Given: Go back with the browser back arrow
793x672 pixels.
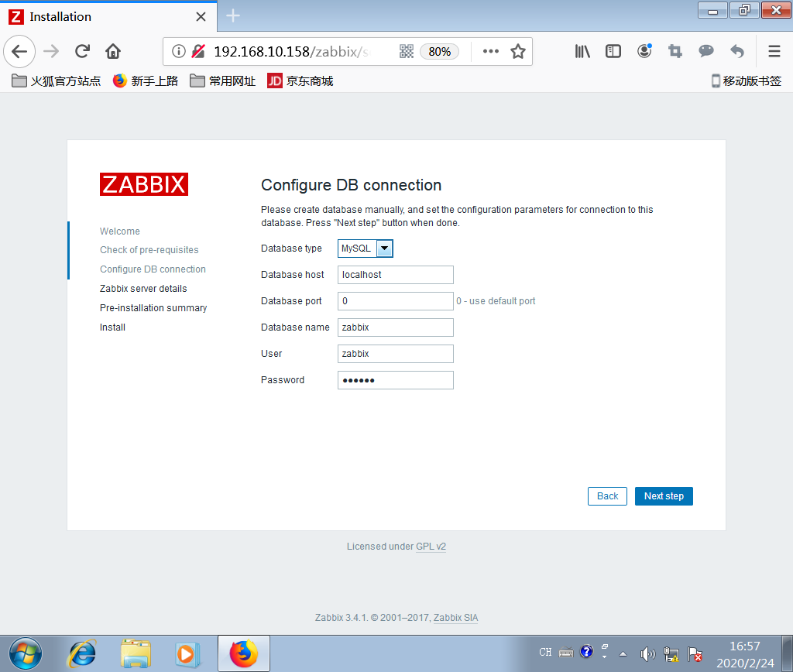Looking at the screenshot, I should tap(19, 51).
